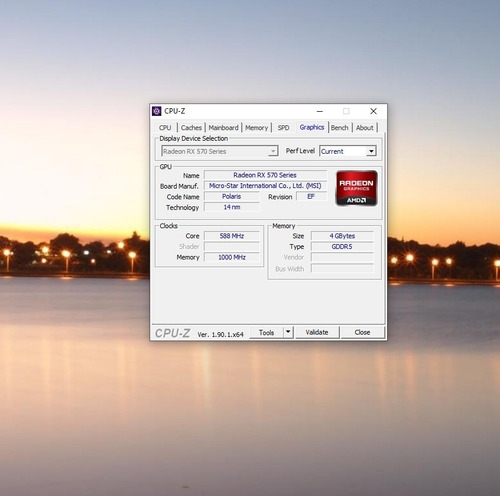Expand the Tools dropdown arrow

(288, 332)
